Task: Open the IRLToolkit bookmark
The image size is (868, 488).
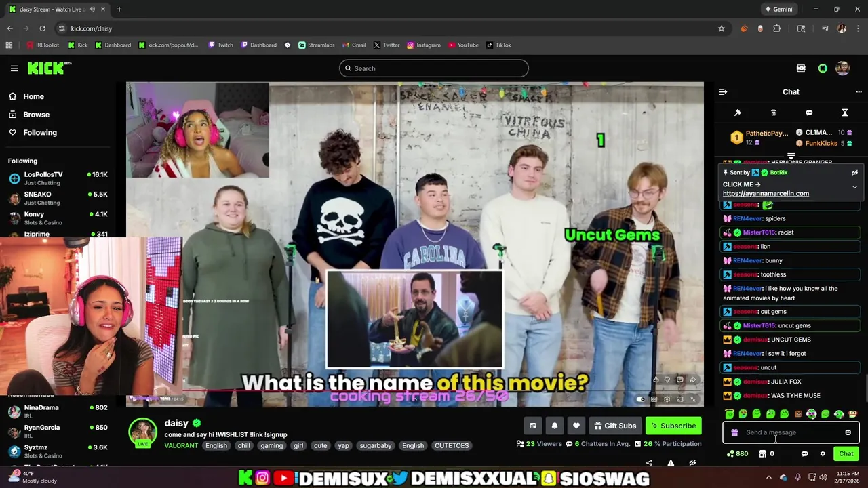Action: coord(43,45)
